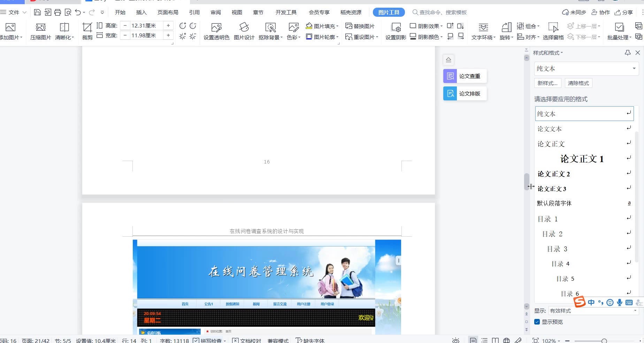Viewport: 644px width, 343px height.
Task: Increase picture width with plus stepper
Action: [168, 35]
